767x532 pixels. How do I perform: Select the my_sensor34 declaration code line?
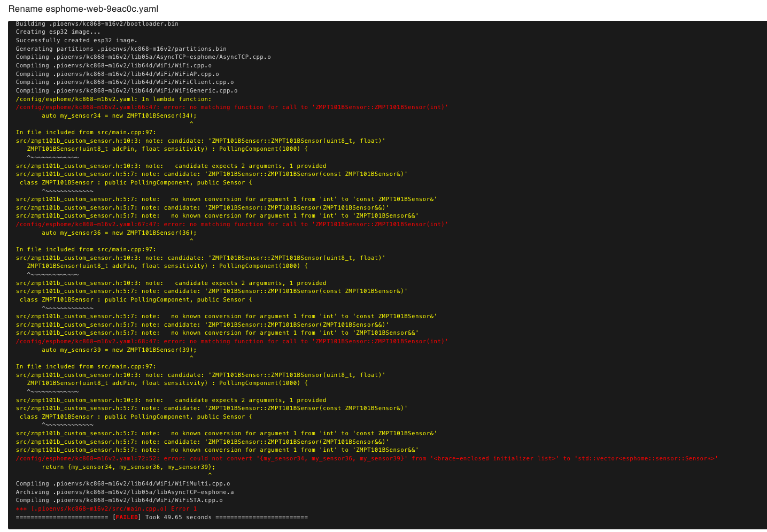(119, 115)
